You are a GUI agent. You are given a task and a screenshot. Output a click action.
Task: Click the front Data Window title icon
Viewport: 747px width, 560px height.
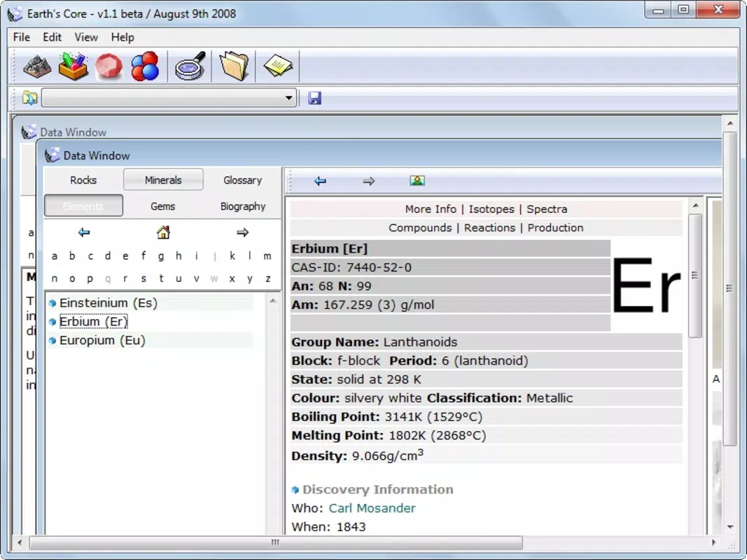click(x=52, y=155)
